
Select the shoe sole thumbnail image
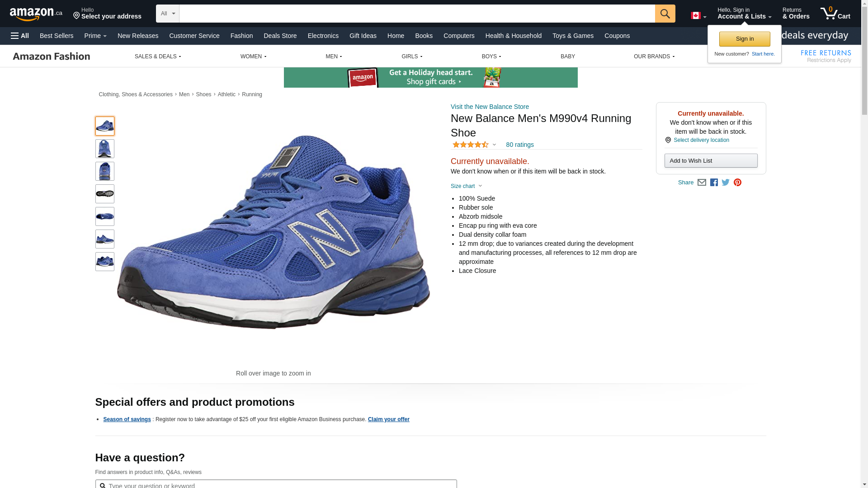coord(105,194)
